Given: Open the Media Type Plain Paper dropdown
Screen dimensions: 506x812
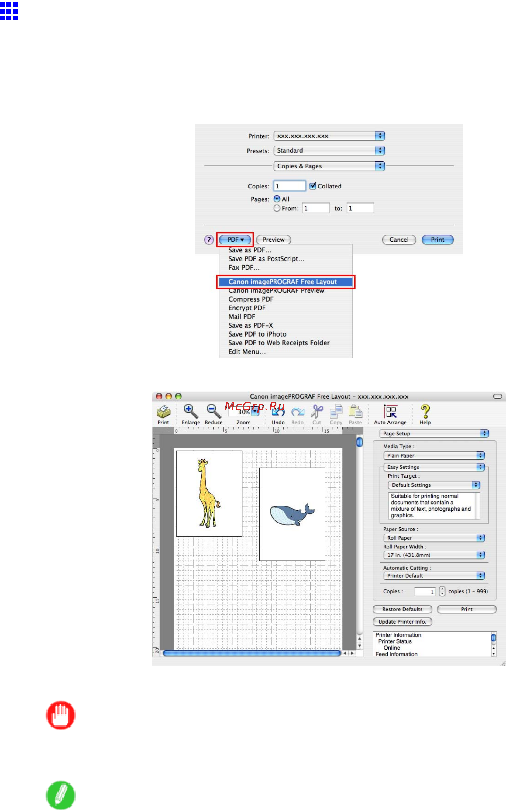Looking at the screenshot, I should [434, 455].
